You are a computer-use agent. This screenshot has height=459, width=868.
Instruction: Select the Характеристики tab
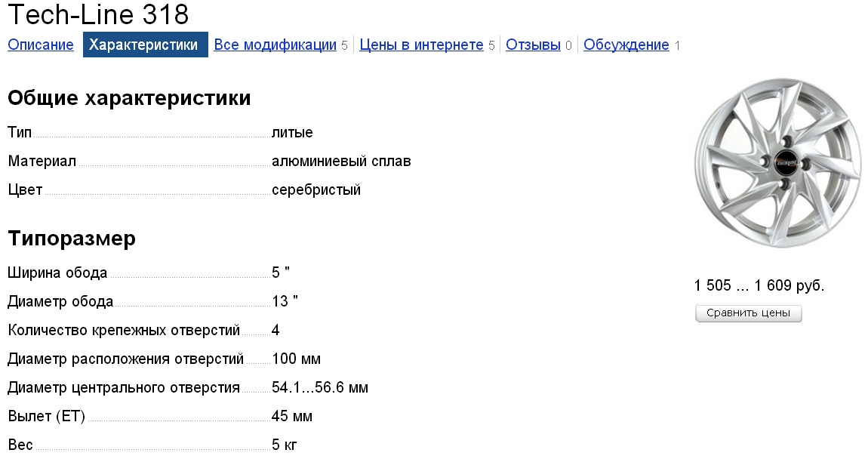tap(145, 45)
